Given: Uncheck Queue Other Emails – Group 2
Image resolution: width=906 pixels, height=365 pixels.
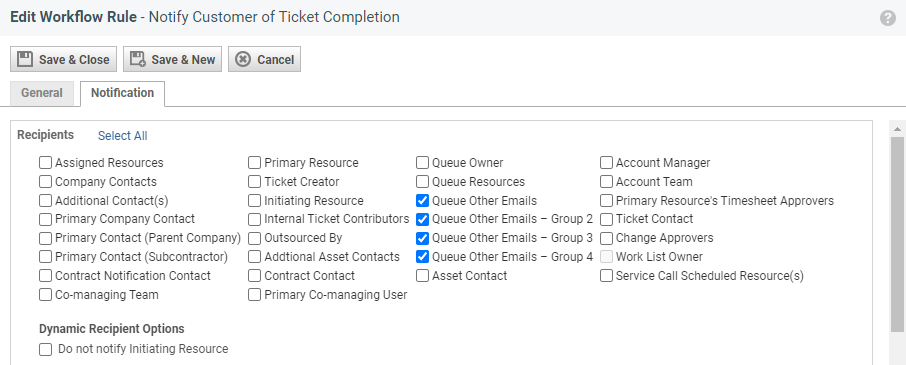Looking at the screenshot, I should click(x=422, y=219).
